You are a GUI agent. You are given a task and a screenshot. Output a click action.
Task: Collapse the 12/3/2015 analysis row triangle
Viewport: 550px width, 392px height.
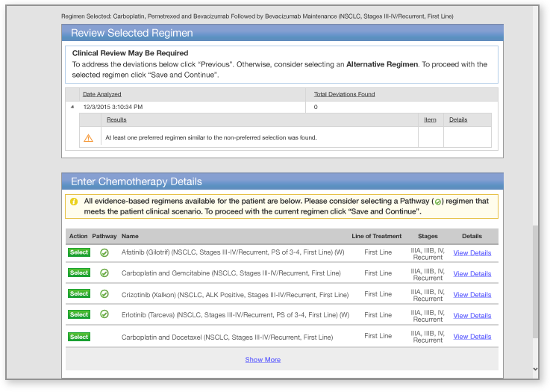pyautogui.click(x=72, y=107)
